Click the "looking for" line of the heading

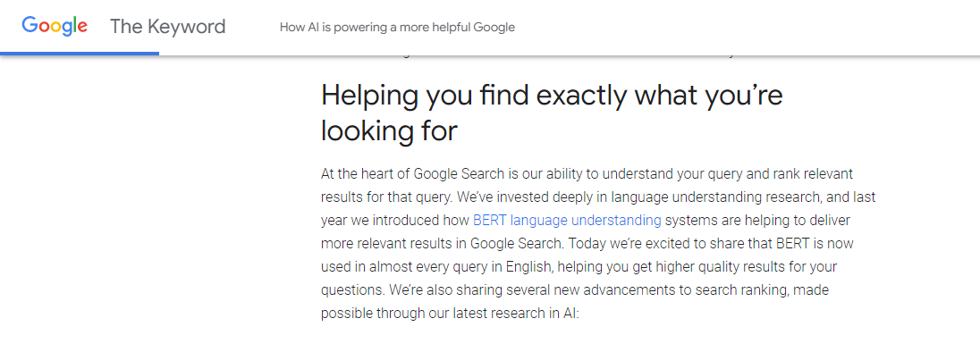click(x=389, y=131)
